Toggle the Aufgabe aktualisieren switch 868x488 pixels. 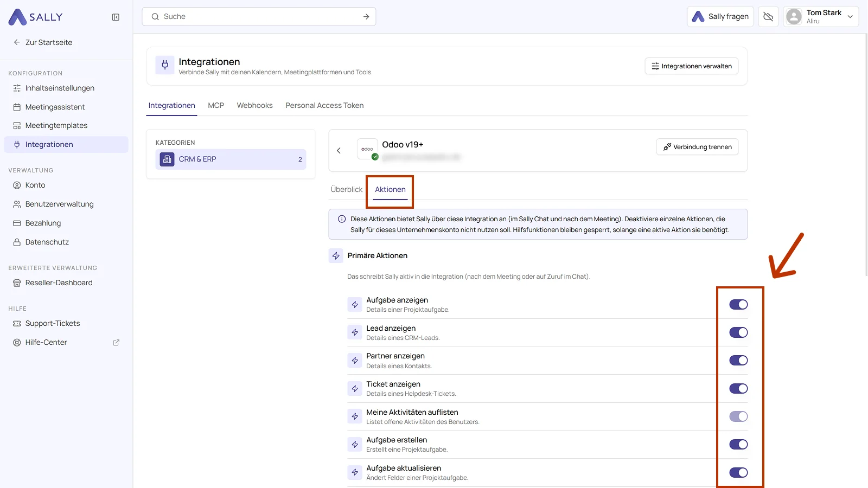[738, 473]
